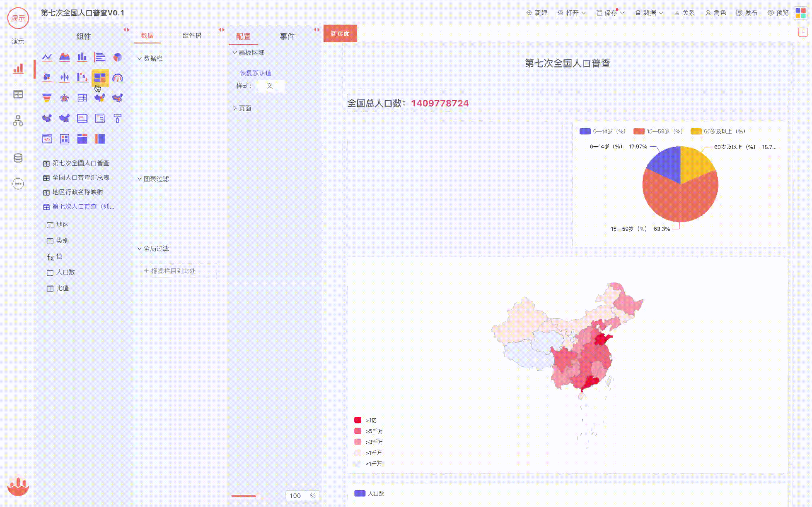Screen dimensions: 812x507
Task: Add the funnel chart component
Action: [x=47, y=98]
